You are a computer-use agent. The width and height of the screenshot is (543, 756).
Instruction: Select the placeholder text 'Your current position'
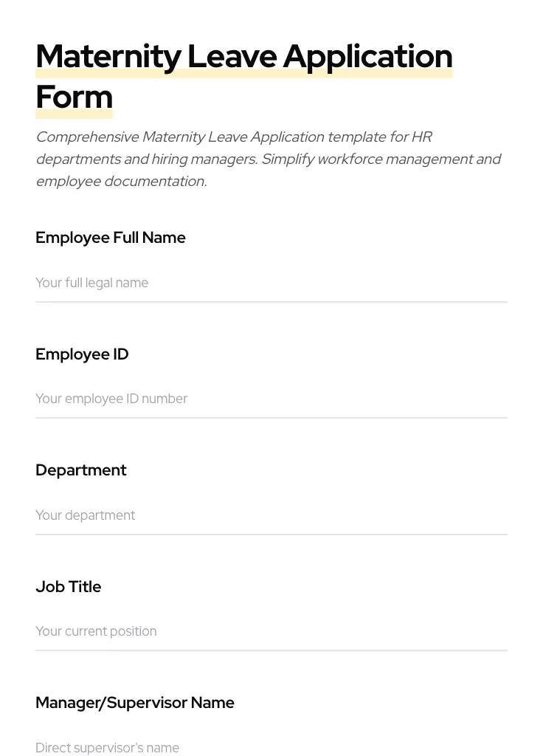pyautogui.click(x=96, y=631)
